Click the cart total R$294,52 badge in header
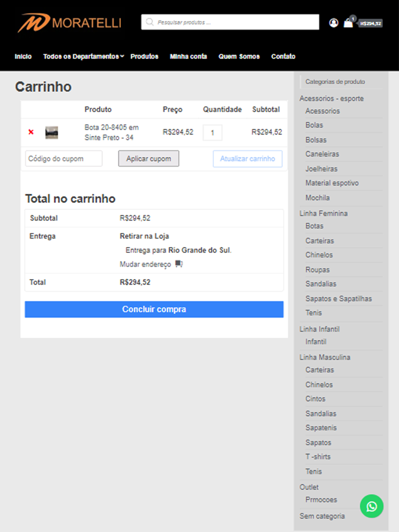399x532 pixels. (370, 23)
